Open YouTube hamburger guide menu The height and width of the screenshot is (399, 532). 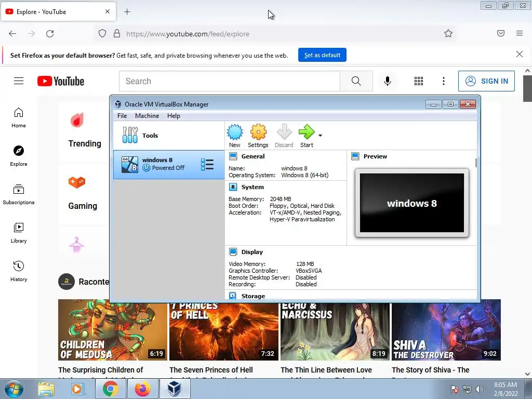19,81
